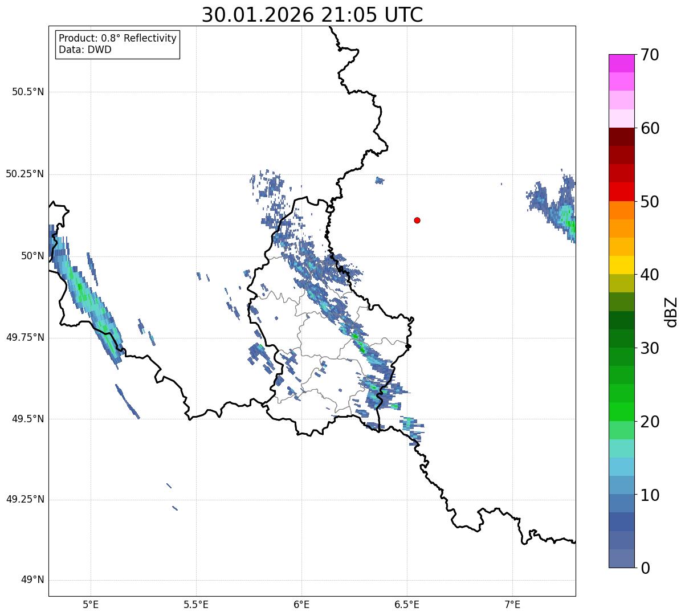Click the 5.5°E longitude label
The width and height of the screenshot is (685, 616).
point(196,605)
